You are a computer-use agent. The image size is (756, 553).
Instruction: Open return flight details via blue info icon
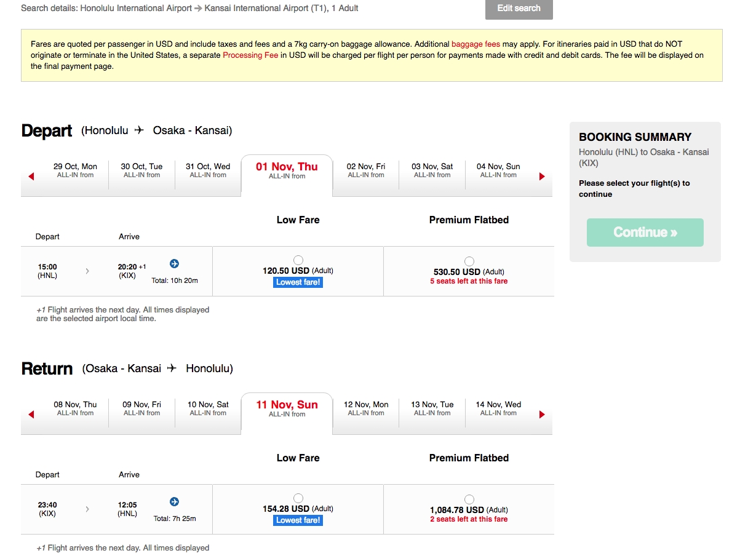coord(174,501)
